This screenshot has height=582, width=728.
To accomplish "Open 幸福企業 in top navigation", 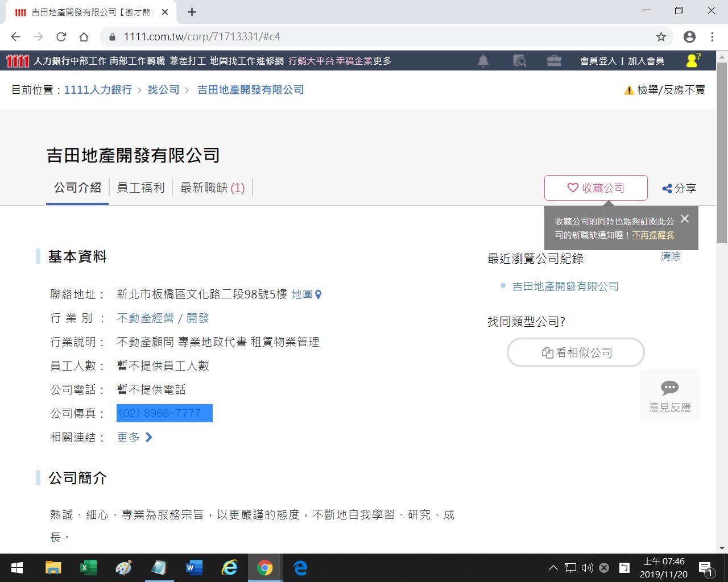I will point(354,61).
